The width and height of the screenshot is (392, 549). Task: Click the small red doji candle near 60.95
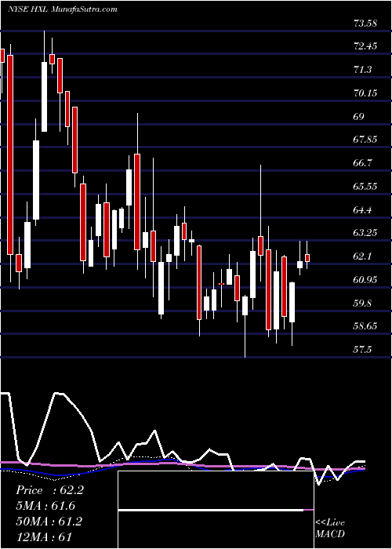click(221, 284)
